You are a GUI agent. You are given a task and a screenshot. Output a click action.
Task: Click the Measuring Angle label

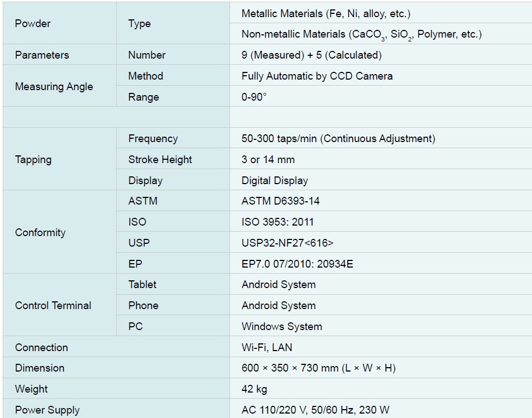(54, 87)
